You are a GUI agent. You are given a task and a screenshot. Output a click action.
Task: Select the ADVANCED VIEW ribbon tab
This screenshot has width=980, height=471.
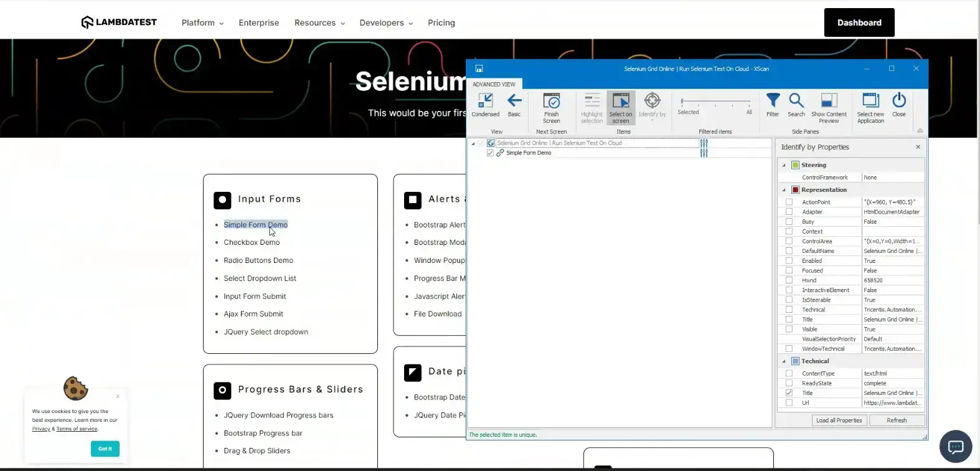pyautogui.click(x=494, y=84)
